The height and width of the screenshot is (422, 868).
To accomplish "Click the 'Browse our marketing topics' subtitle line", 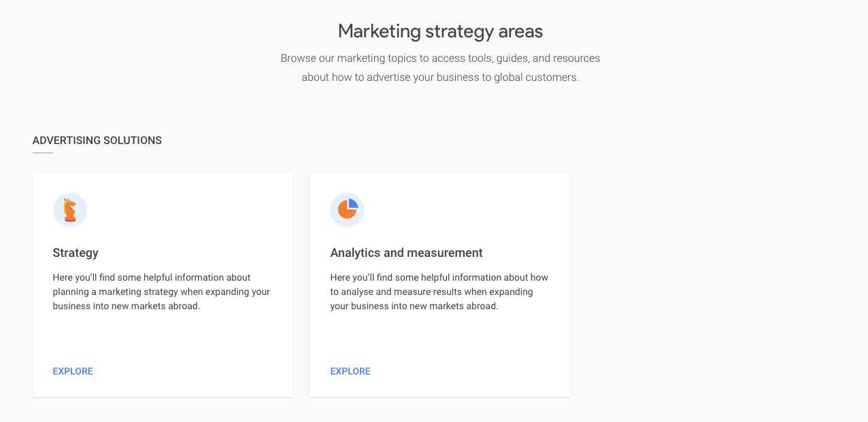I will pos(440,58).
